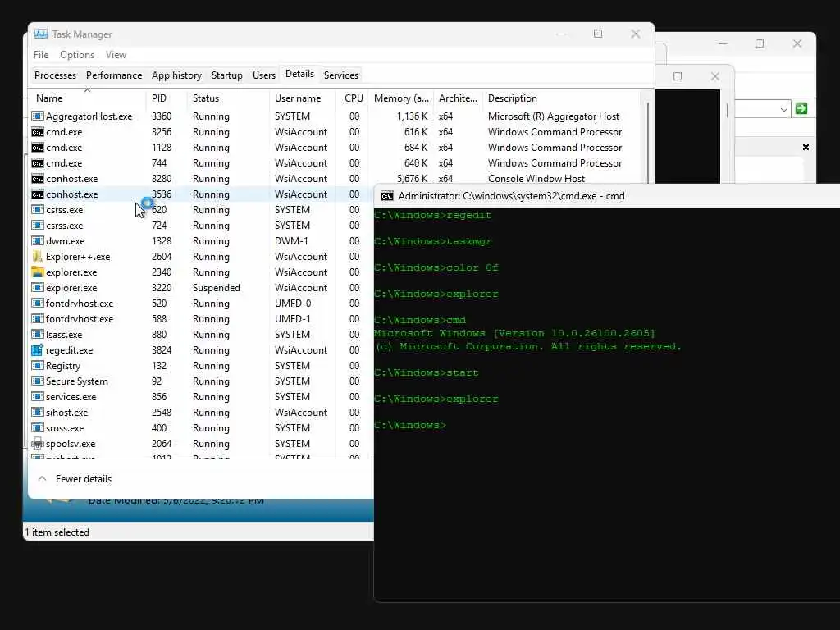Click the '1 item selected' status text
840x630 pixels.
(57, 532)
